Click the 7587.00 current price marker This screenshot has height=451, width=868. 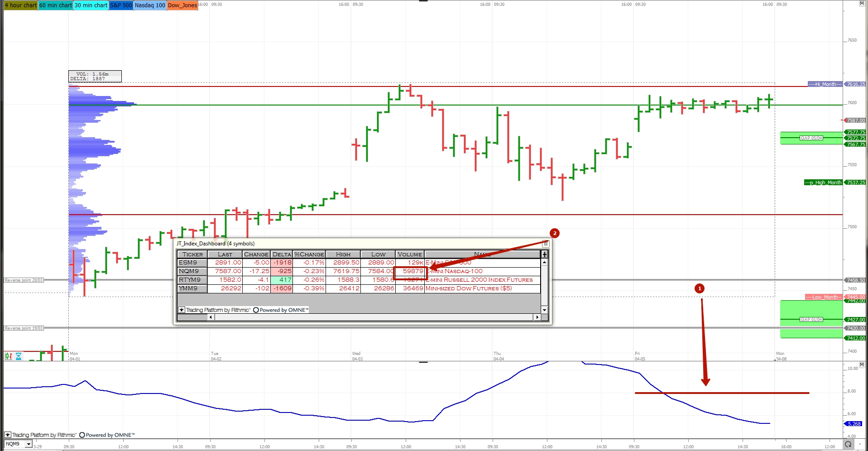coord(855,120)
